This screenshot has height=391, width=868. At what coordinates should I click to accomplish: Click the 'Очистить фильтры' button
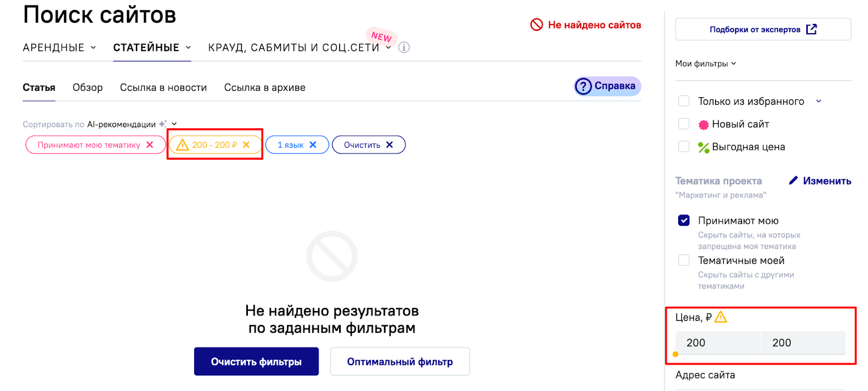pos(256,362)
